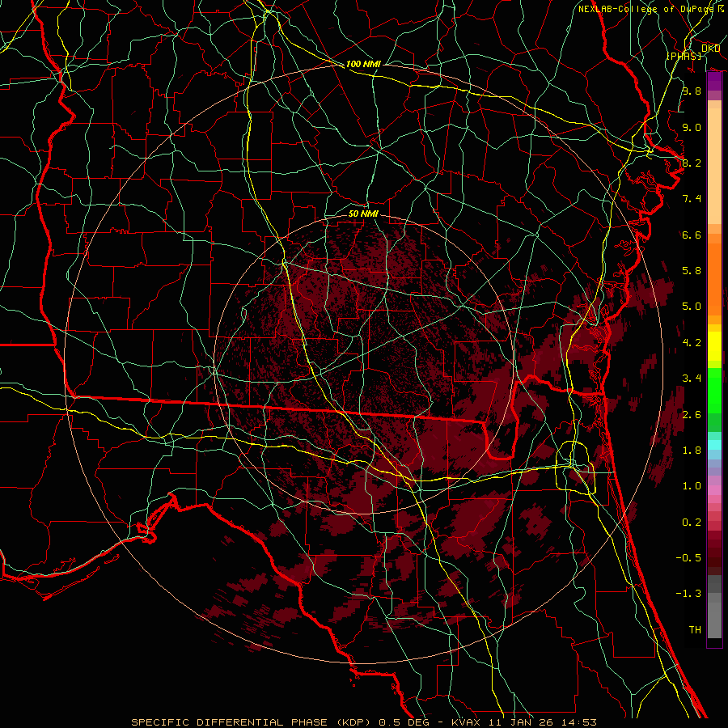Screen dimensions: 728x728
Task: Click the [PHAS] legend header
Action: 684,55
